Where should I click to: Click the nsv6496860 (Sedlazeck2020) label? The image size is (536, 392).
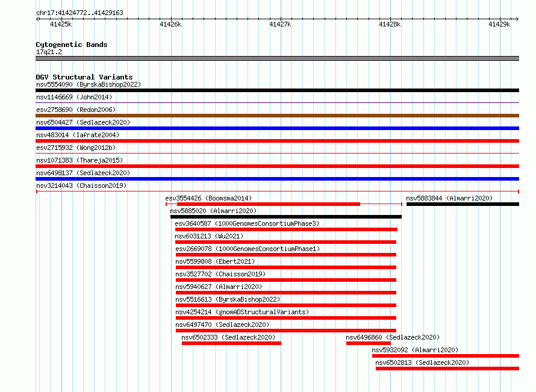pos(393,337)
